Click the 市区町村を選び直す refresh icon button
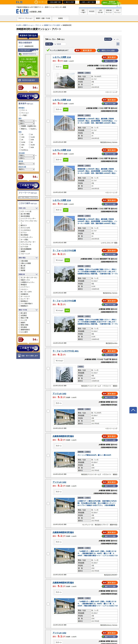The height and width of the screenshot is (644, 138). pyautogui.click(x=28, y=80)
